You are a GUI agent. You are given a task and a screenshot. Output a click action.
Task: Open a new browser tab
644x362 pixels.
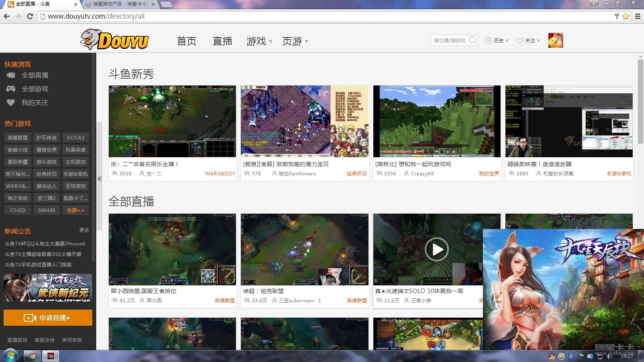click(x=166, y=4)
